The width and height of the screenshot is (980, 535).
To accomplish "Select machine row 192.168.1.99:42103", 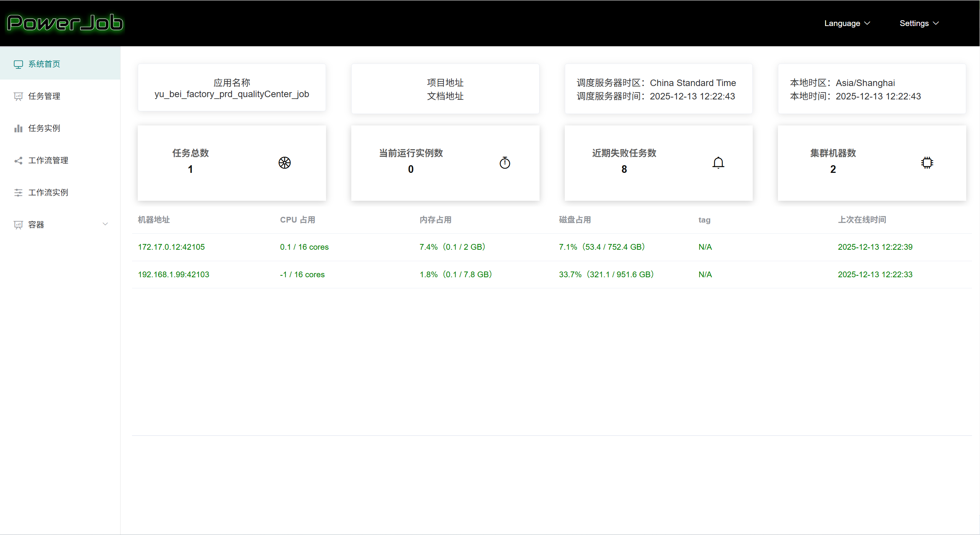I will [173, 275].
